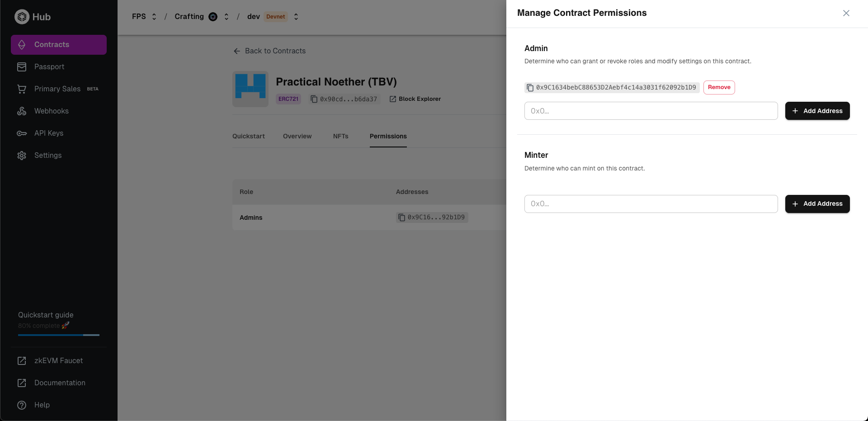Click the Quickstart guide progress bar
Image resolution: width=868 pixels, height=421 pixels.
point(58,335)
